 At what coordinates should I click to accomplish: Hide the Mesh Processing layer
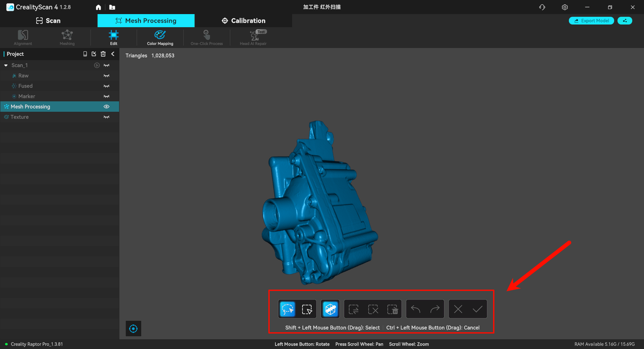pos(106,107)
